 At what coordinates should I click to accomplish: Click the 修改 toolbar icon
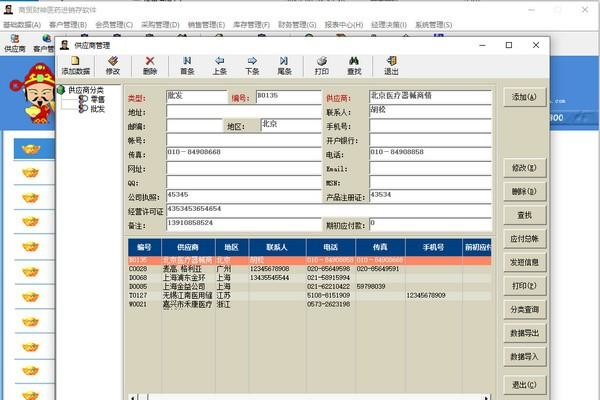(x=113, y=66)
